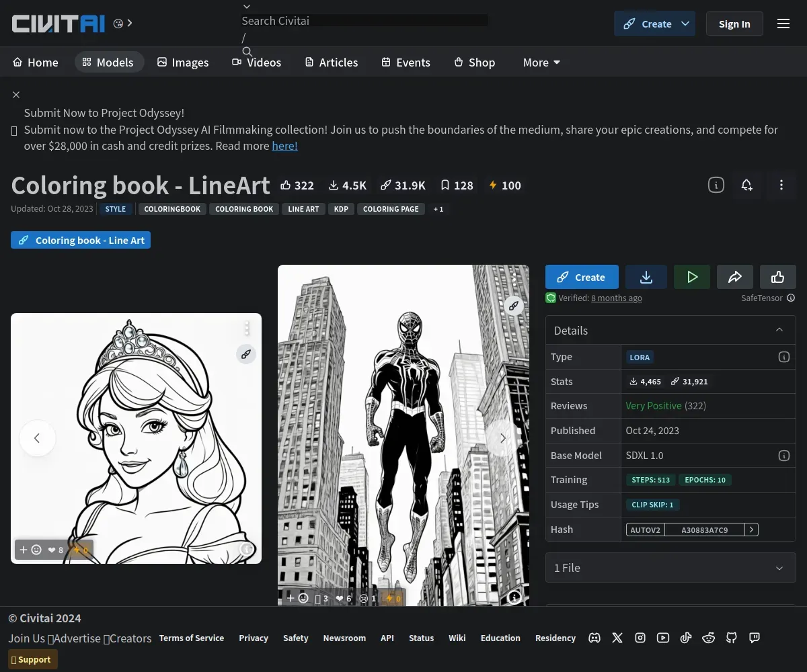Follow the 'here!' link in announcement
The width and height of the screenshot is (807, 672).
click(x=284, y=146)
